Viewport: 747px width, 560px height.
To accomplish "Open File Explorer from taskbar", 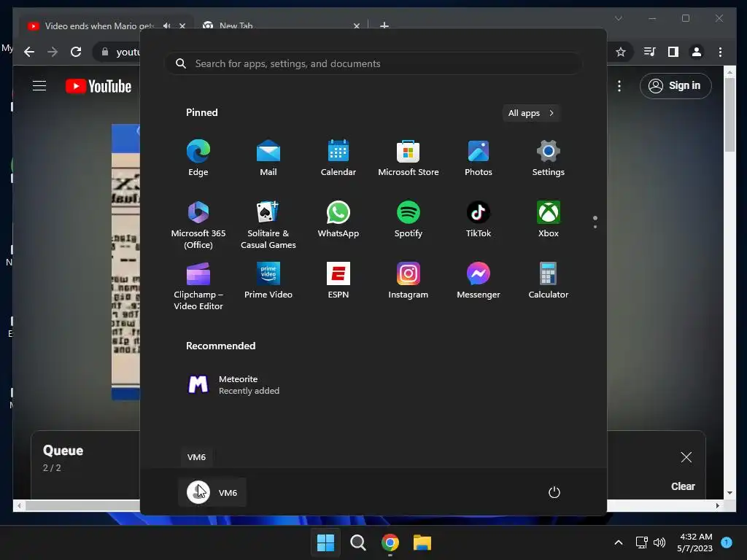I will click(x=422, y=542).
